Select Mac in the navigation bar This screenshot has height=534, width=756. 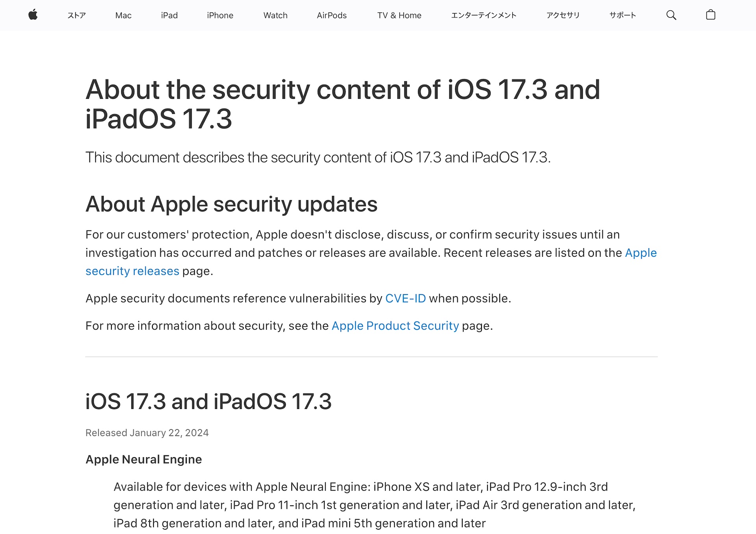pos(123,15)
